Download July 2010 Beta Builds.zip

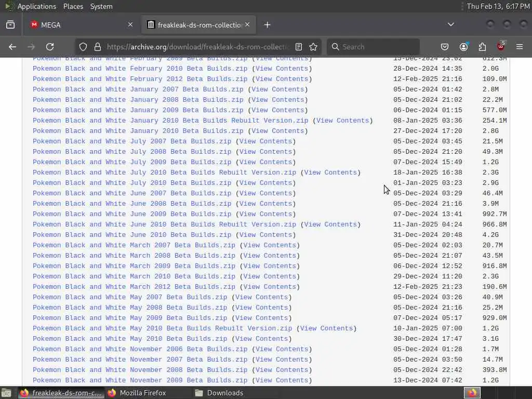[x=132, y=183]
